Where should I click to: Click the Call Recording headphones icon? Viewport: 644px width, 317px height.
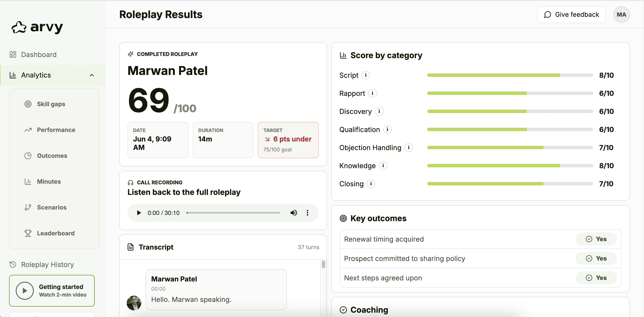[x=131, y=182]
